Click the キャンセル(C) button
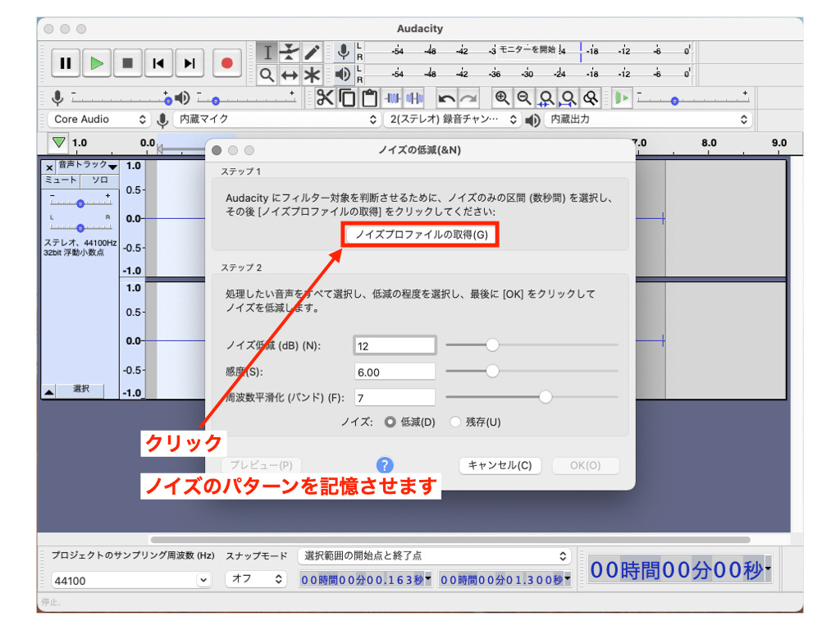This screenshot has height=630, width=840. tap(500, 465)
